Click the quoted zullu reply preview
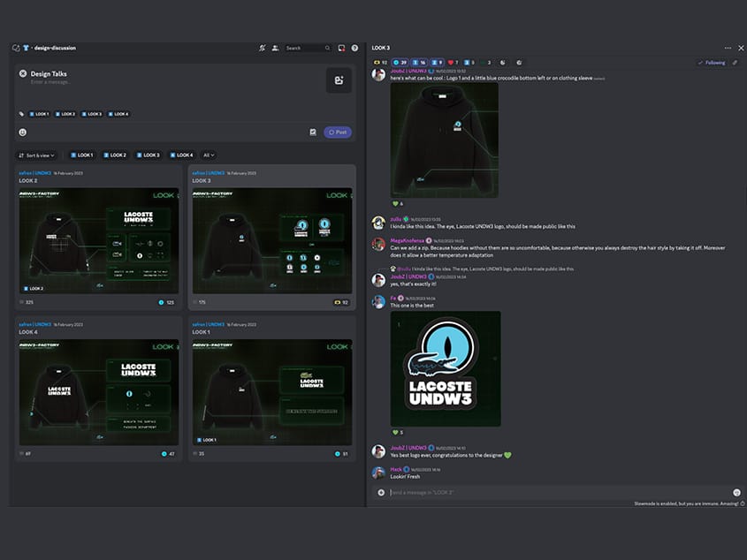The height and width of the screenshot is (560, 747). (482, 269)
